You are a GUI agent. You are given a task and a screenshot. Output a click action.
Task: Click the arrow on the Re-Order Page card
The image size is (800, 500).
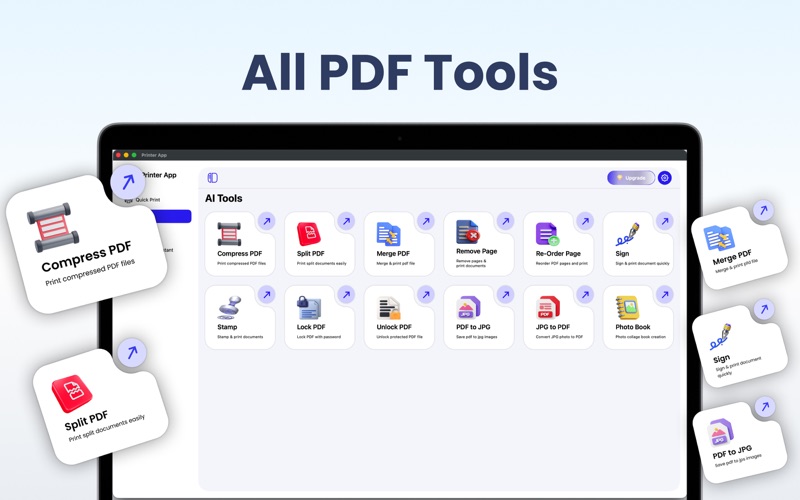point(585,221)
